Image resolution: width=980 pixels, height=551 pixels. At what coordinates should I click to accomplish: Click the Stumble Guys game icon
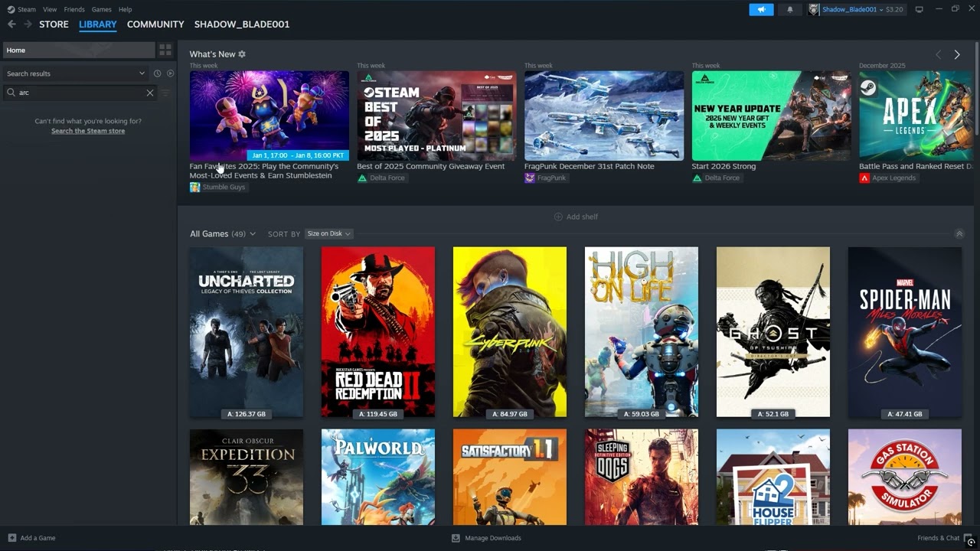(x=194, y=187)
